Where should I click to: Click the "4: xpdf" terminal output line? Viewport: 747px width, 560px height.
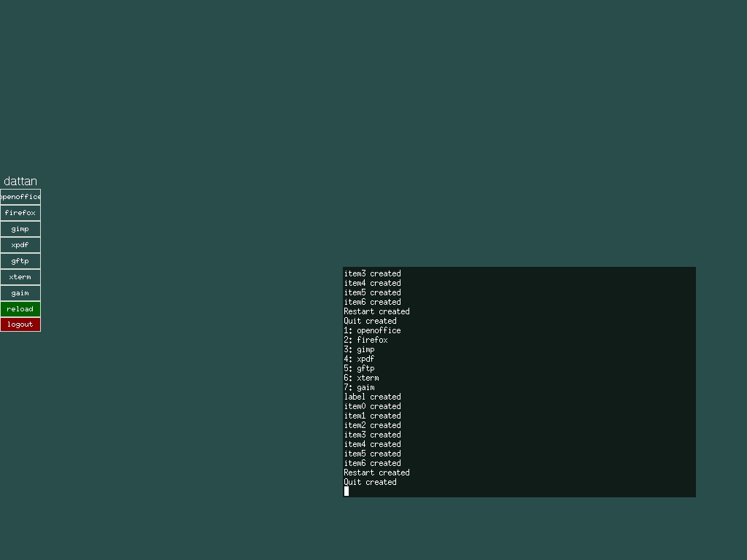tap(359, 359)
